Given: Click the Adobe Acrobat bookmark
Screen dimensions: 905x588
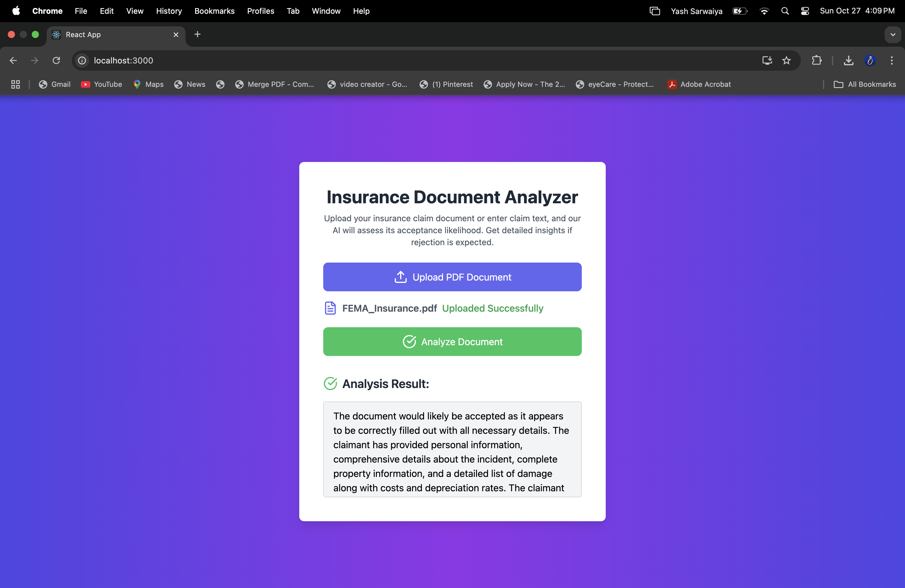Looking at the screenshot, I should click(x=700, y=84).
